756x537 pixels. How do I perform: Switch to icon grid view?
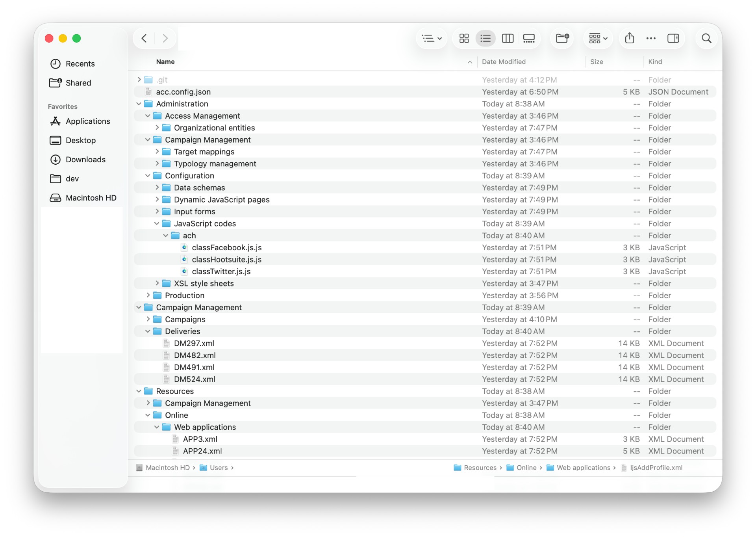coord(464,38)
